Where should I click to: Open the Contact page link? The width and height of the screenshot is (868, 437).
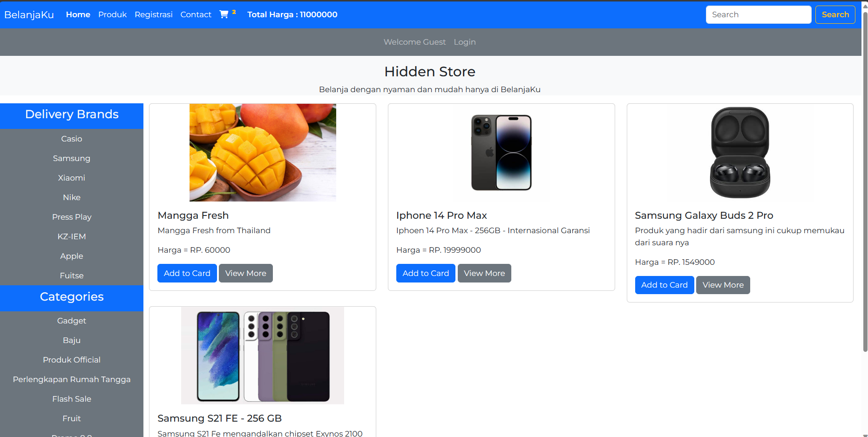[x=196, y=14]
